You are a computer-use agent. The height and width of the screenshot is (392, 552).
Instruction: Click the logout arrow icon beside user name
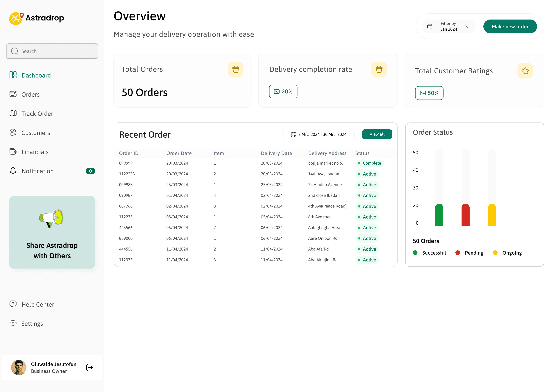(90, 367)
